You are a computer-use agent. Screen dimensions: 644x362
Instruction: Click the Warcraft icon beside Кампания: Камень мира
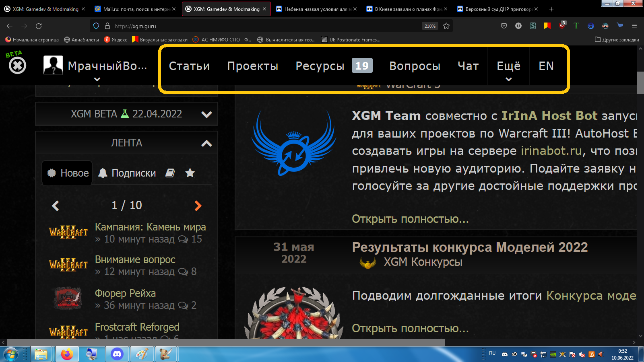[x=68, y=232]
